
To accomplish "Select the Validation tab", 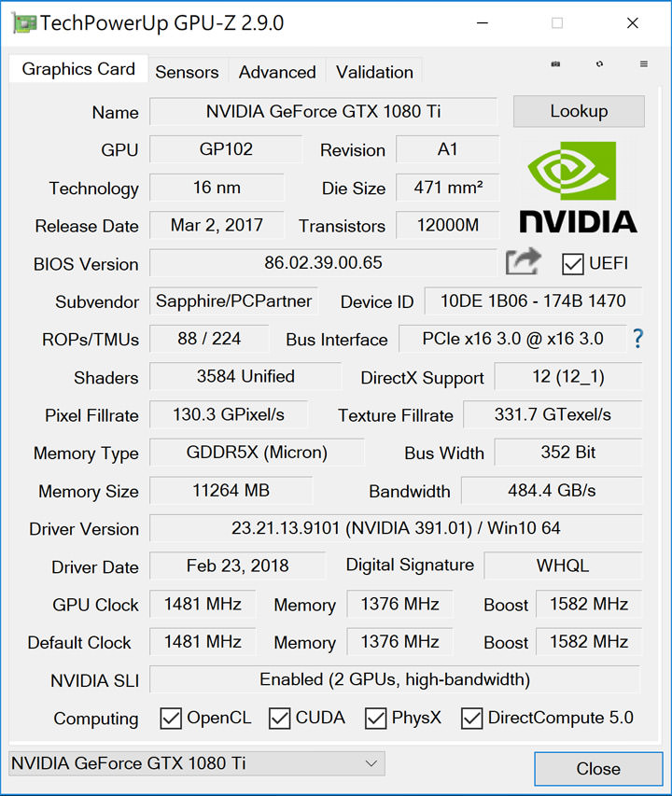I will pyautogui.click(x=373, y=71).
